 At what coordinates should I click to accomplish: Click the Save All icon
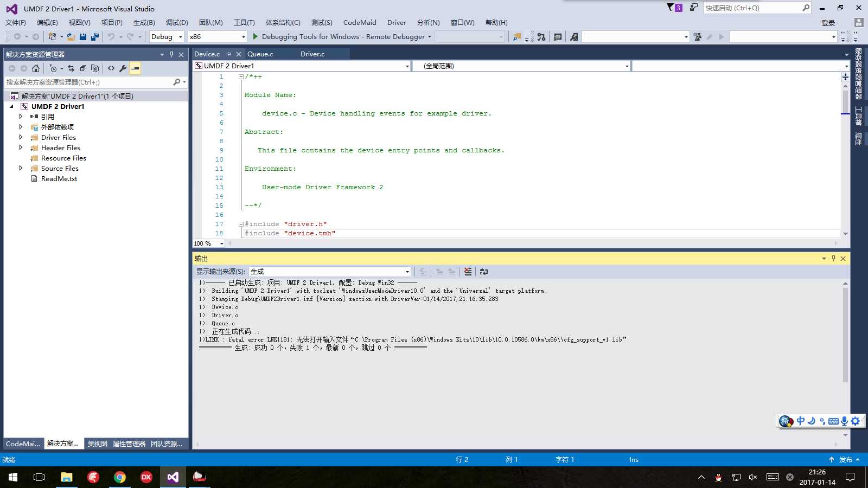coord(95,36)
